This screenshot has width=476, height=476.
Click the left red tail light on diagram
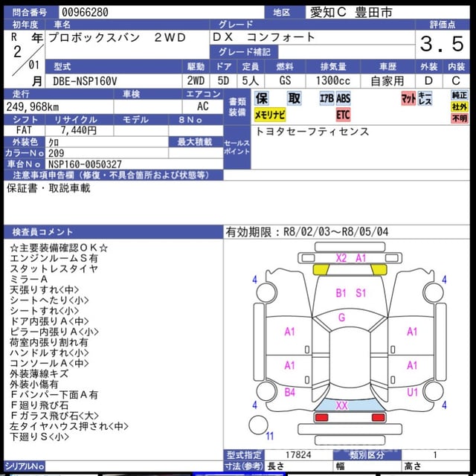pos(321,418)
